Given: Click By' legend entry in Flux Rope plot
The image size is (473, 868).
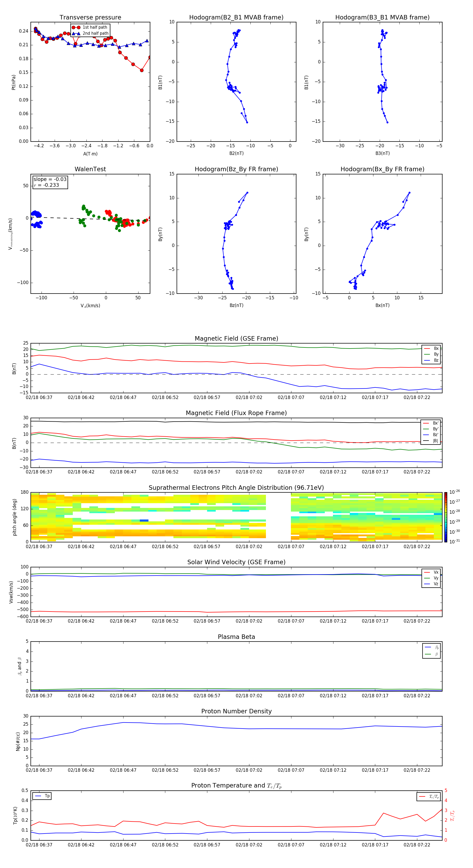Looking at the screenshot, I should click(x=431, y=429).
